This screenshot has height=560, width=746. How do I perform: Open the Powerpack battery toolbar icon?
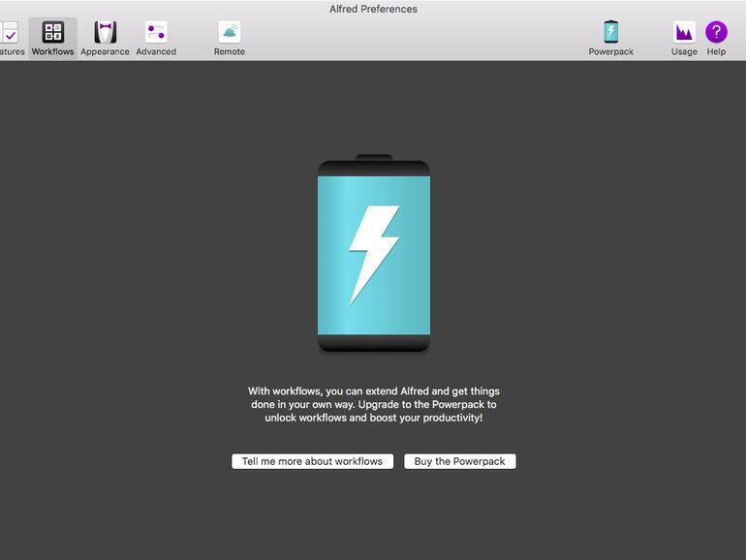pyautogui.click(x=611, y=32)
